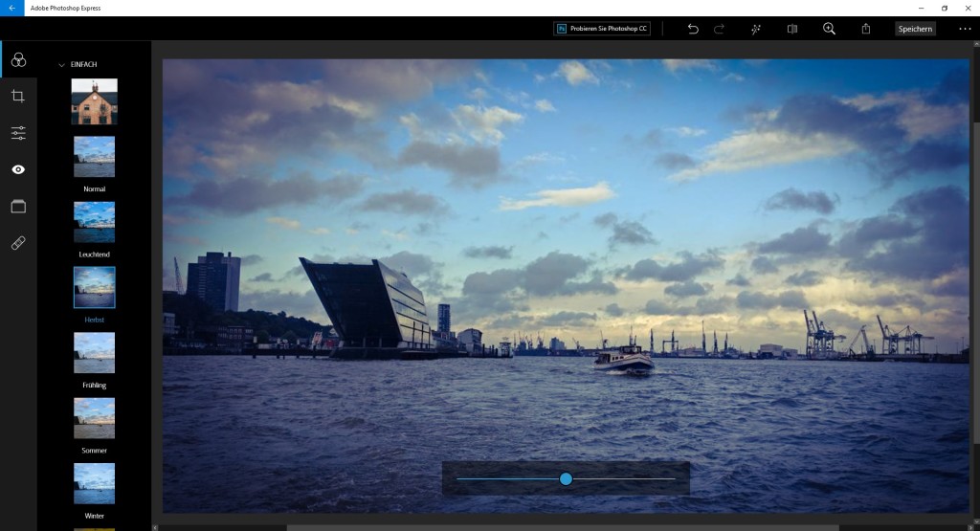The width and height of the screenshot is (980, 531).
Task: Choose the Frühling look preset
Action: 95,352
